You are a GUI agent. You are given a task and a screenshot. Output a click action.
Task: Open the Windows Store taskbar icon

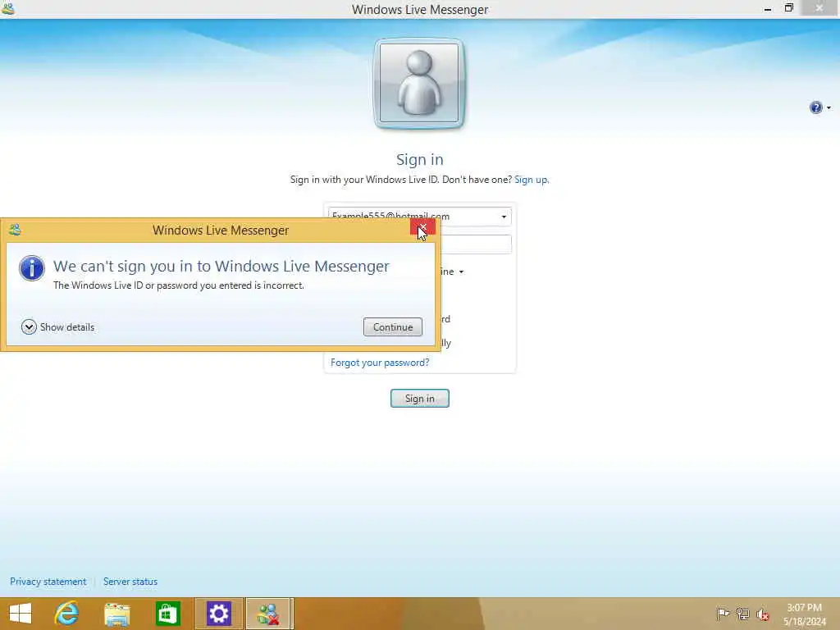pyautogui.click(x=167, y=614)
